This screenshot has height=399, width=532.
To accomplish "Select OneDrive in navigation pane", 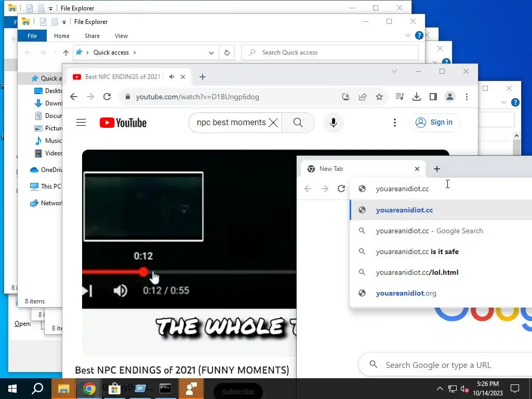I will pos(46,170).
